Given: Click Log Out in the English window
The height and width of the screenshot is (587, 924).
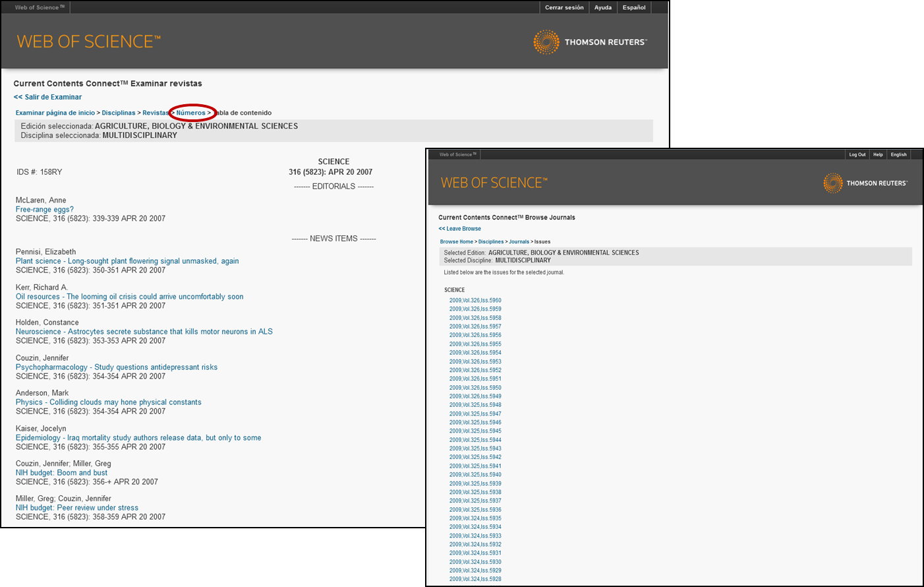Looking at the screenshot, I should coord(857,154).
